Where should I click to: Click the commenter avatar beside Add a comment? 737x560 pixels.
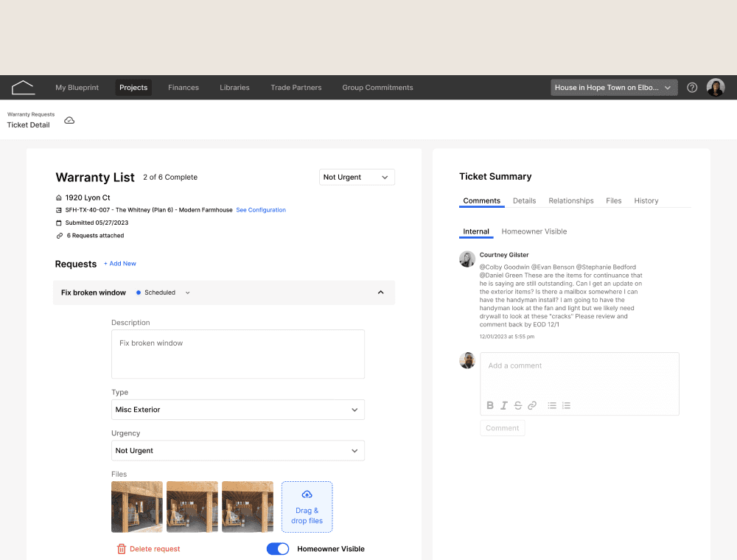[x=467, y=360]
